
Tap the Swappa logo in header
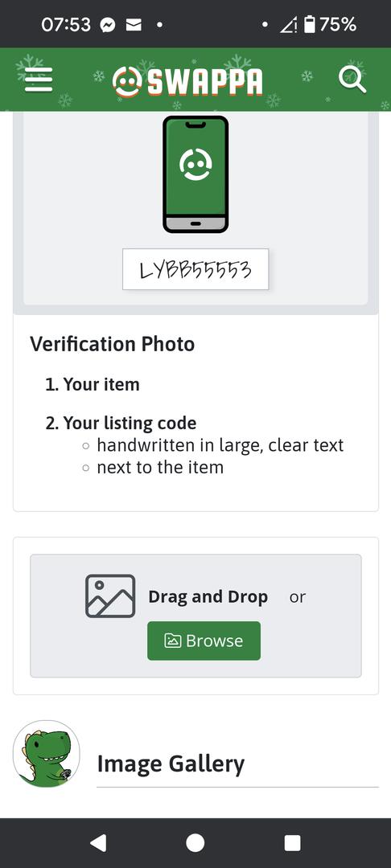coord(187,83)
